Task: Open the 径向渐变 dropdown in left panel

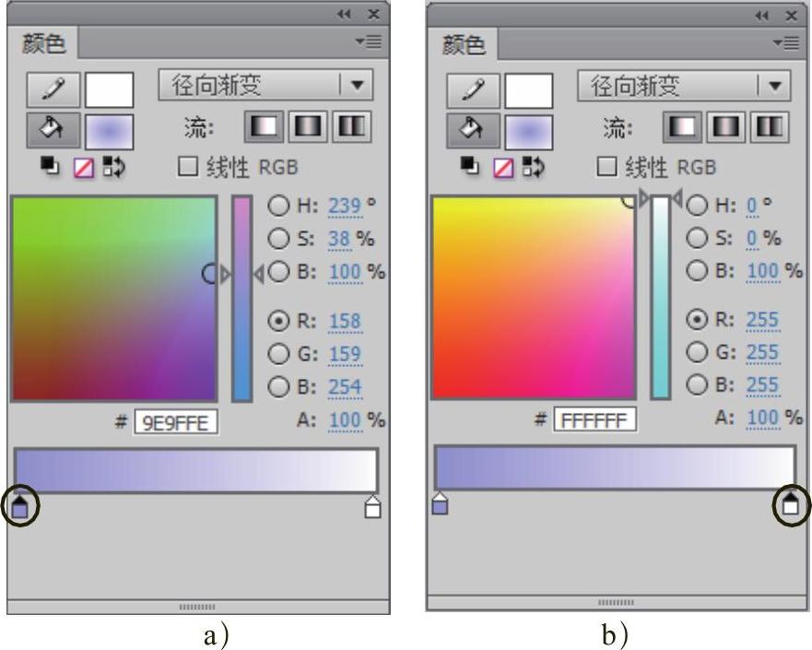Action: tap(357, 87)
